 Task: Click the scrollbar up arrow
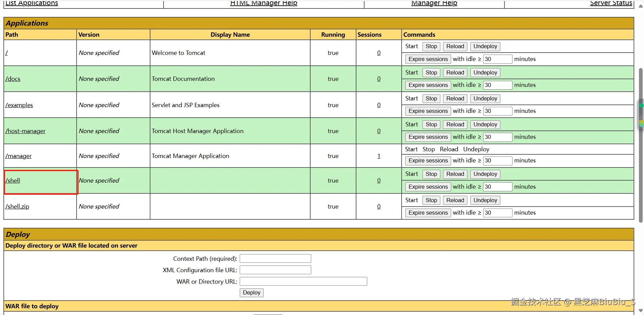coord(641,6)
